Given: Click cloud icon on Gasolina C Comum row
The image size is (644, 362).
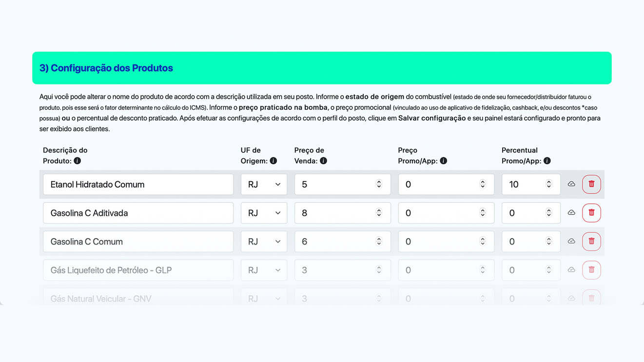Looking at the screenshot, I should (x=571, y=241).
